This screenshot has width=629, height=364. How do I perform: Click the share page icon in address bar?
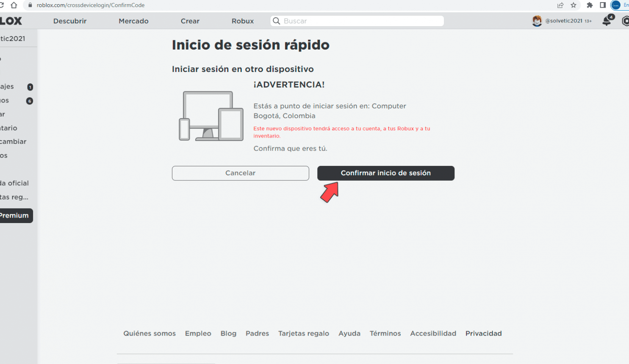pyautogui.click(x=560, y=5)
